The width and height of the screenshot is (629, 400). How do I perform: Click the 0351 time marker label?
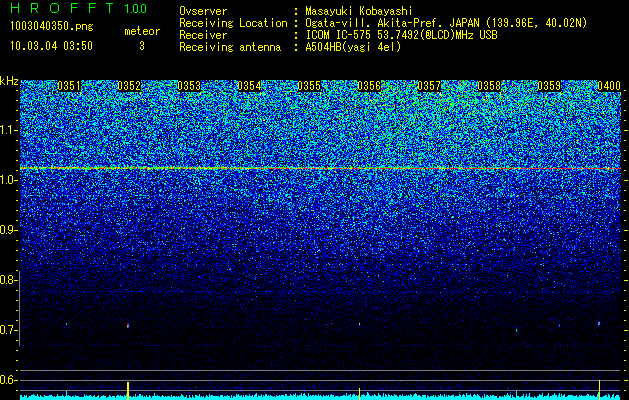(x=69, y=86)
